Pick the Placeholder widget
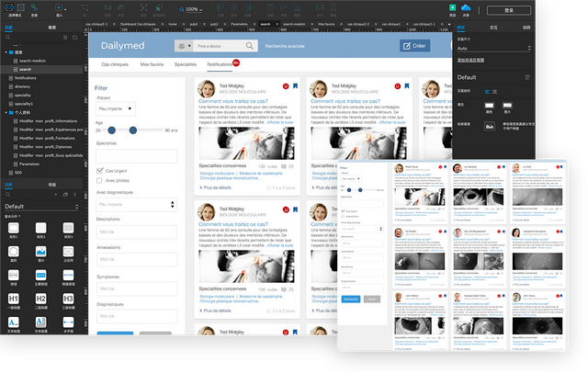Screen dimensions: 588x373 [x=68, y=252]
